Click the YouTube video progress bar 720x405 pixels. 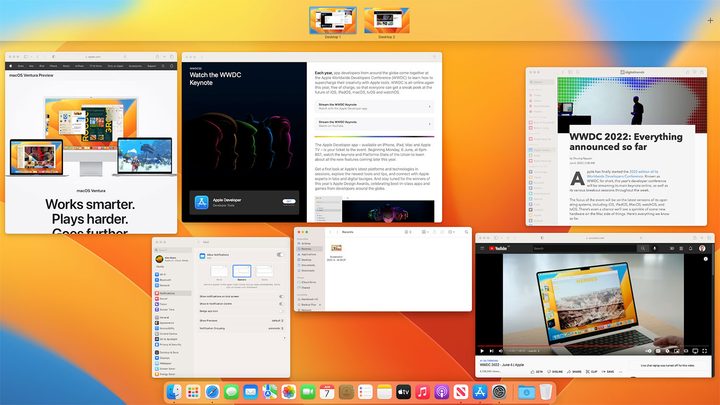[594, 346]
